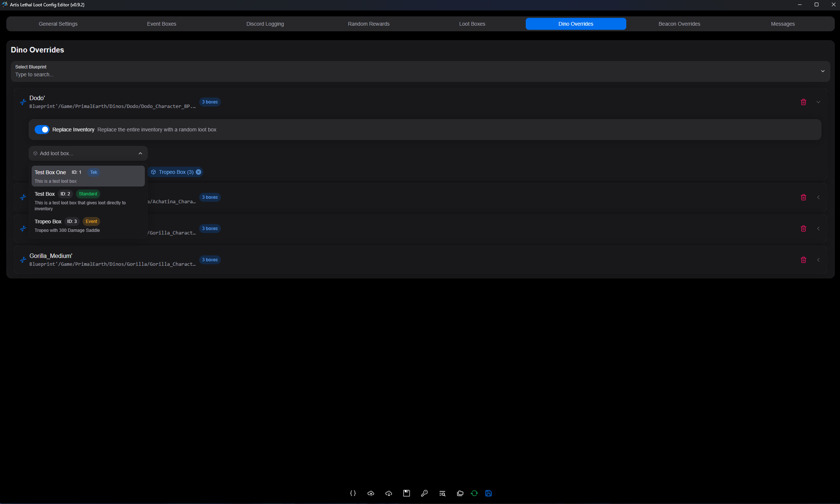
Task: Click the cloud download icon
Action: (x=389, y=493)
